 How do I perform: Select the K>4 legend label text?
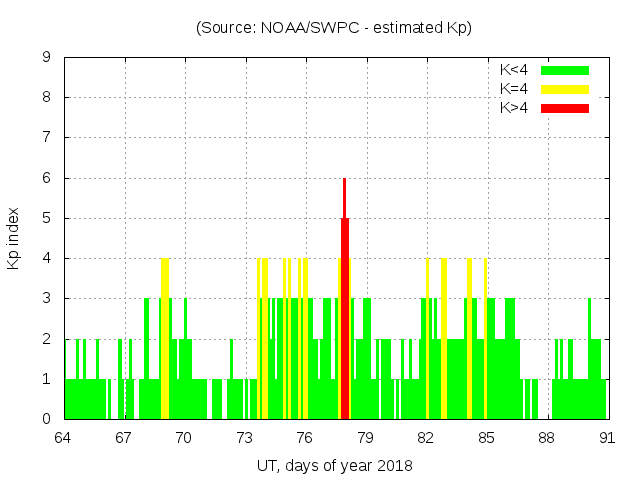pos(514,108)
